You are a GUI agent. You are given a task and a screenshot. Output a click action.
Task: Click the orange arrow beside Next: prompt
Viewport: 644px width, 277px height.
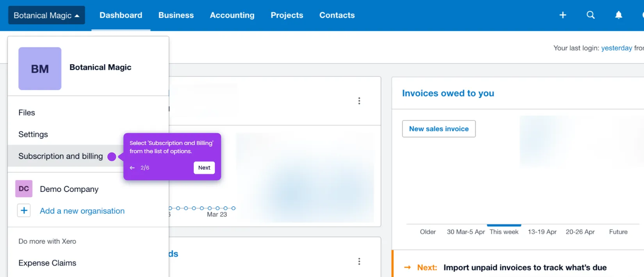407,268
